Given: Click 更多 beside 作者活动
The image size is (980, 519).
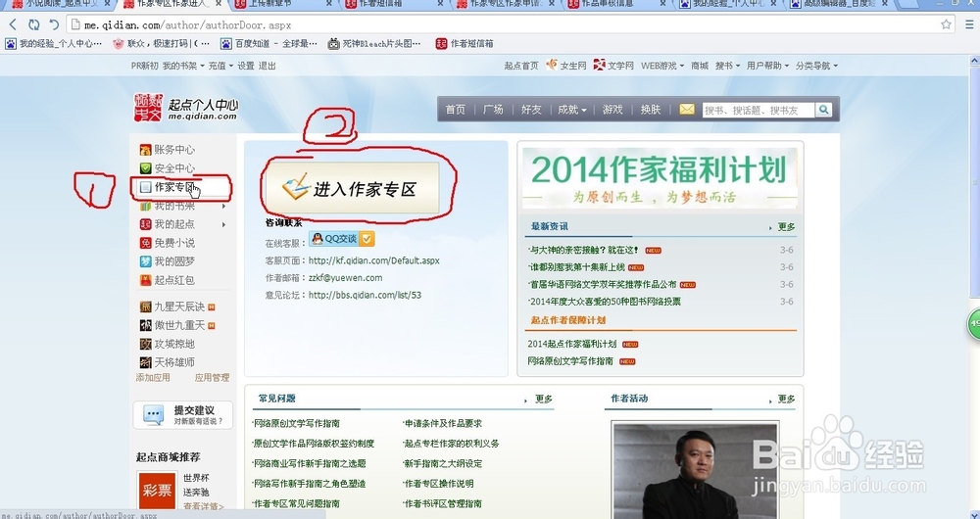Looking at the screenshot, I should pos(786,399).
